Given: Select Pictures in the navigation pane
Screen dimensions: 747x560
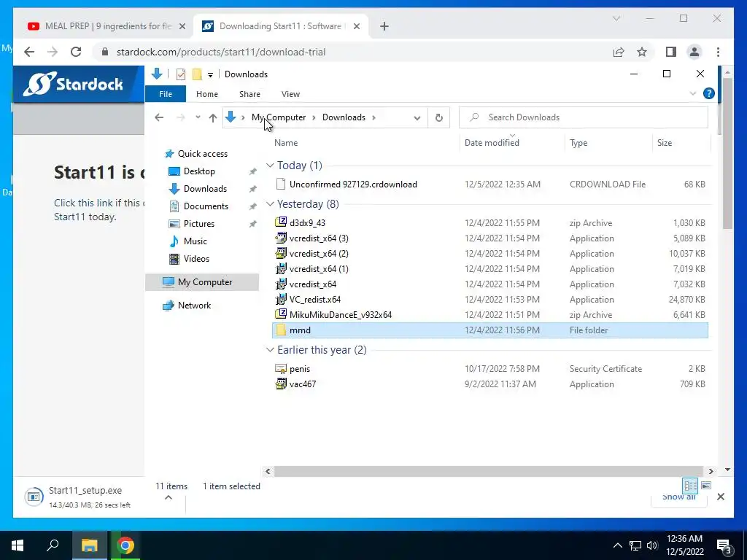Looking at the screenshot, I should tap(198, 224).
